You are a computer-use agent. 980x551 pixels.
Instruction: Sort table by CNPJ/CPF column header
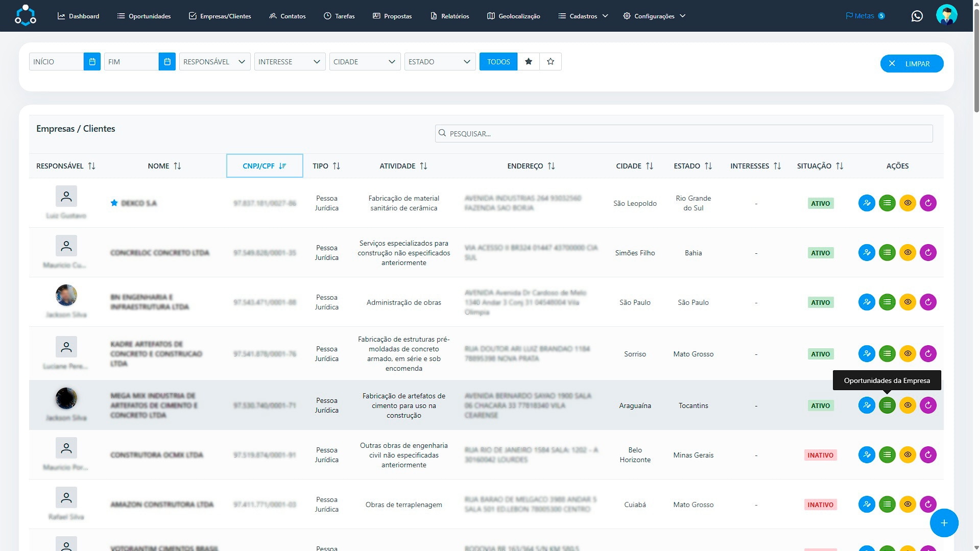264,166
